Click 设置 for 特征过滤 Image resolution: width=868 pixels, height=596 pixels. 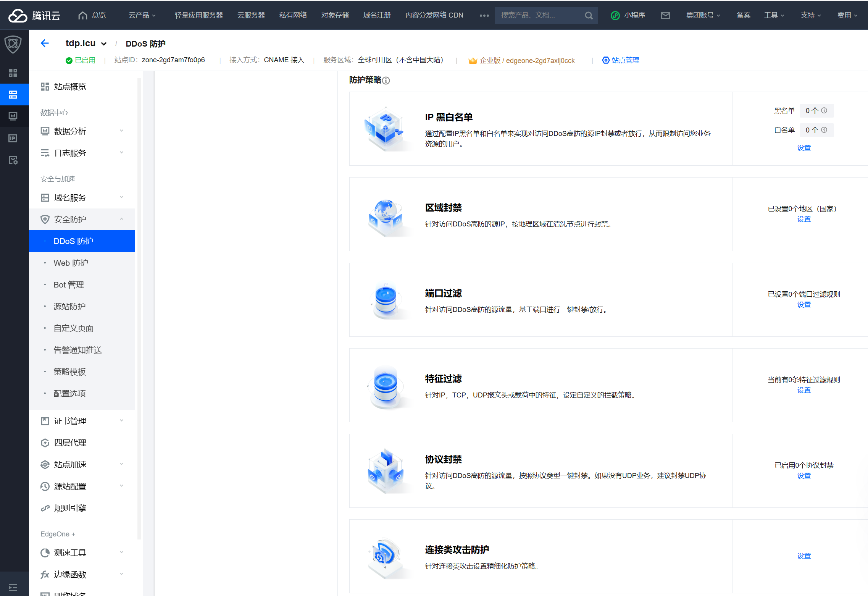pyautogui.click(x=804, y=390)
